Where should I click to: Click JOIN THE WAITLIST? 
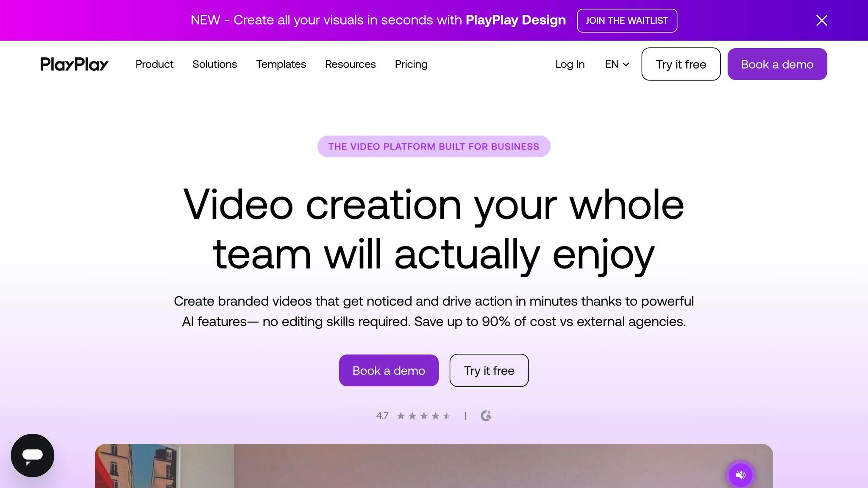tap(627, 20)
